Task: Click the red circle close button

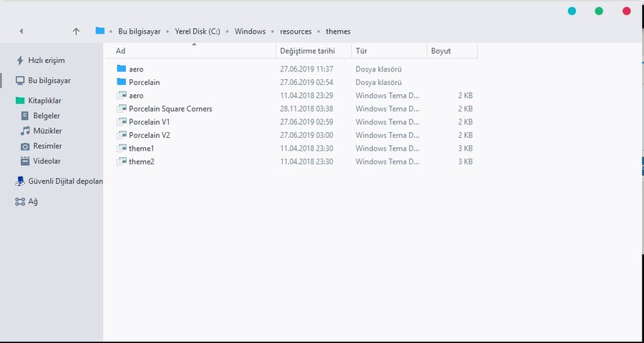Action: point(626,11)
